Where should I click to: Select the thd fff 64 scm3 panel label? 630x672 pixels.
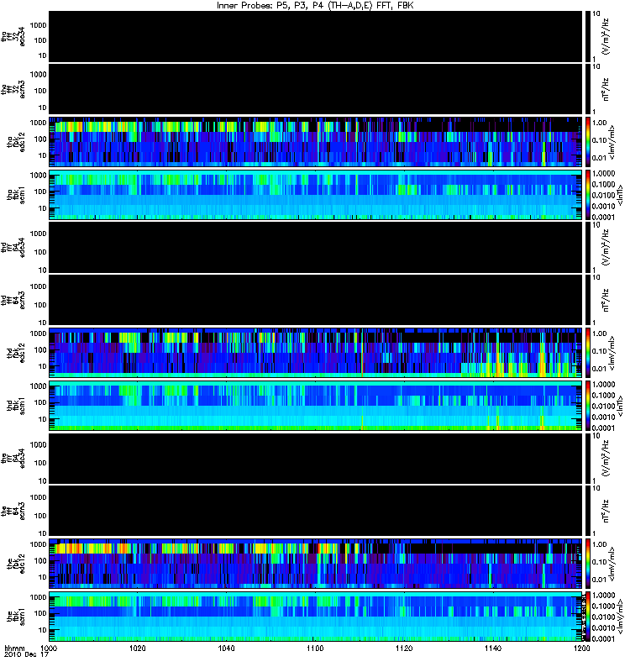pos(13,300)
